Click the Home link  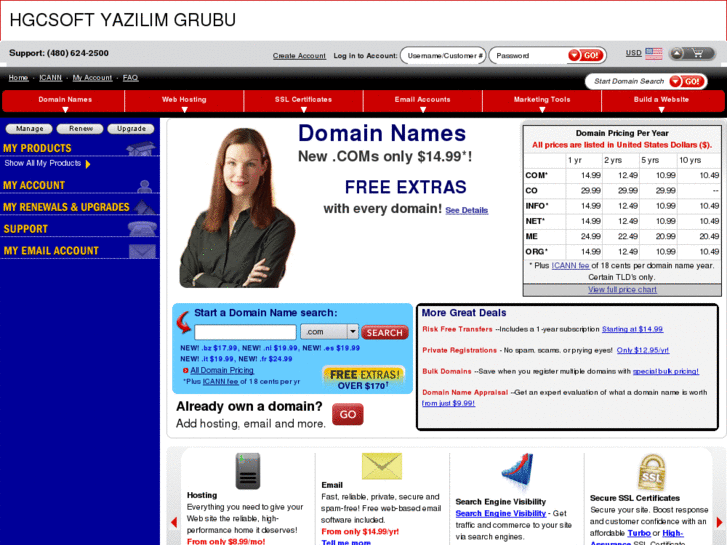click(18, 78)
